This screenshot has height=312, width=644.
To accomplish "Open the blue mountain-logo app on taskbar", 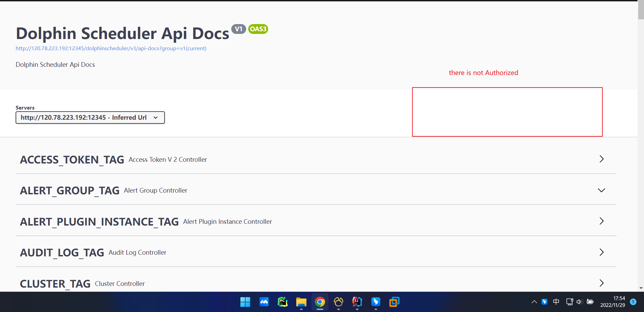I will 264,302.
